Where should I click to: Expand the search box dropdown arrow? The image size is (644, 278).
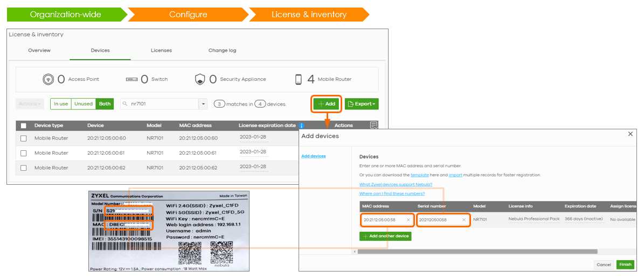(203, 104)
